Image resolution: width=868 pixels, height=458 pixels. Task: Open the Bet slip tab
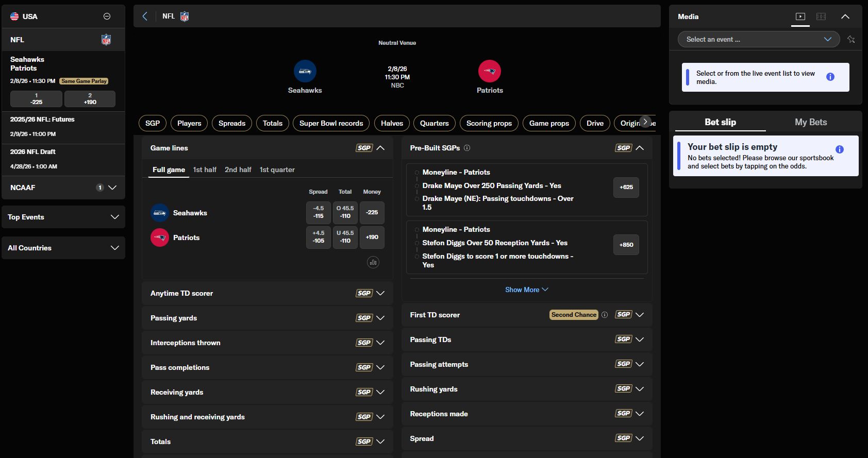(720, 122)
